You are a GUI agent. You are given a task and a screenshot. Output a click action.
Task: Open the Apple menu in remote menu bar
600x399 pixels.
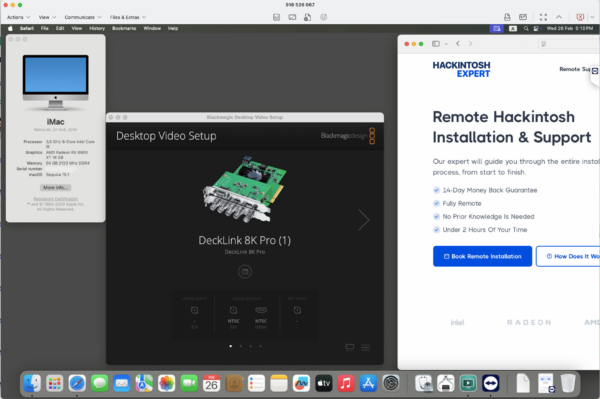point(10,28)
